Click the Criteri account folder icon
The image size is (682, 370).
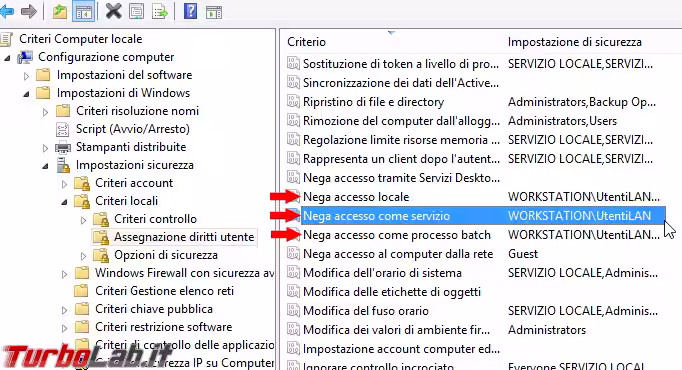[x=82, y=183]
